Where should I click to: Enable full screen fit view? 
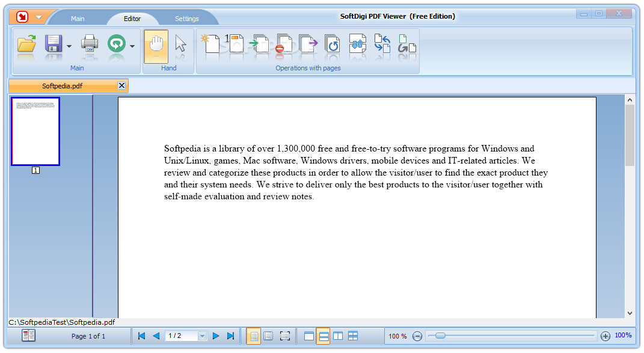(284, 336)
